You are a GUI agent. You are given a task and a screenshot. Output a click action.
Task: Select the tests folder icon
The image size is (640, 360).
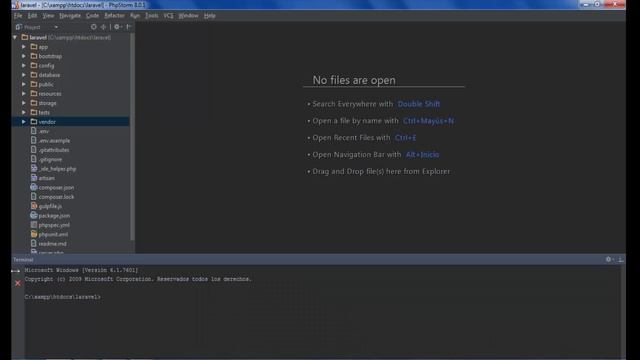click(34, 113)
